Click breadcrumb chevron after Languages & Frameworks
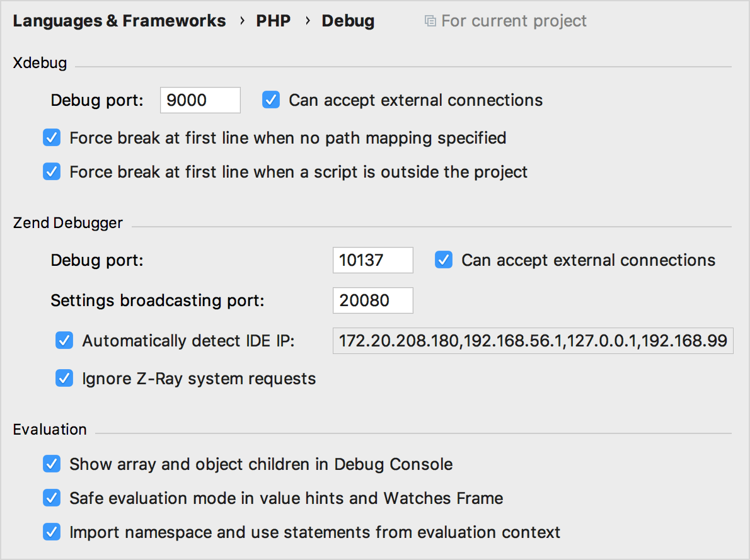Viewport: 750px width, 560px height. pyautogui.click(x=242, y=21)
